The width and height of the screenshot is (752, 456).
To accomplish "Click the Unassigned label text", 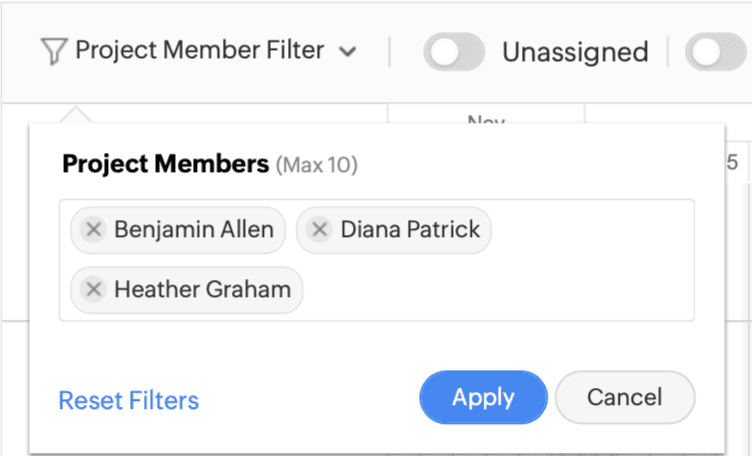I will coord(575,52).
